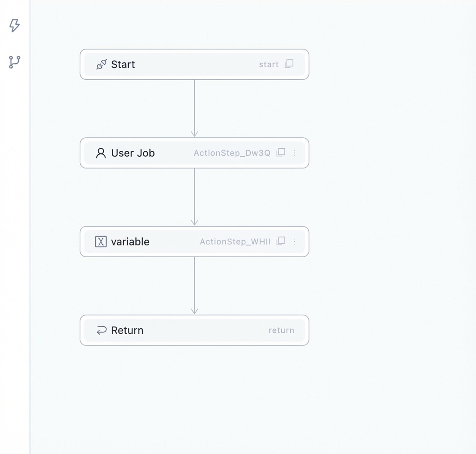
Task: Click the Return arrow icon
Action: coord(101,330)
